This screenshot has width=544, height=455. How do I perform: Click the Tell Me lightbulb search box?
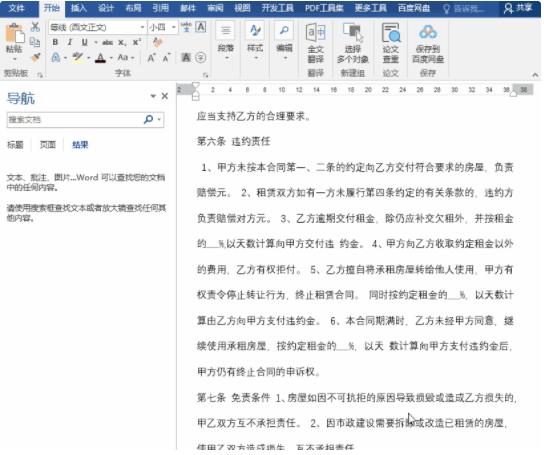pos(464,9)
